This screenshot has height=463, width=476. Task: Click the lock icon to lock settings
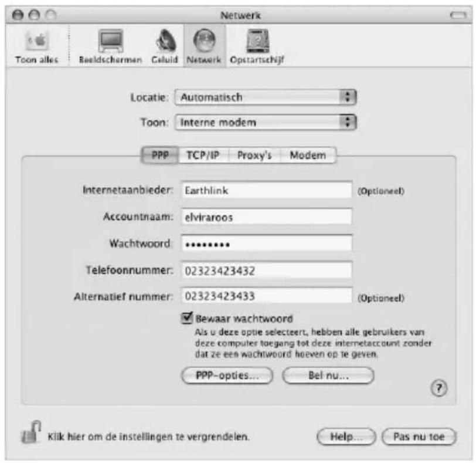[x=31, y=432]
